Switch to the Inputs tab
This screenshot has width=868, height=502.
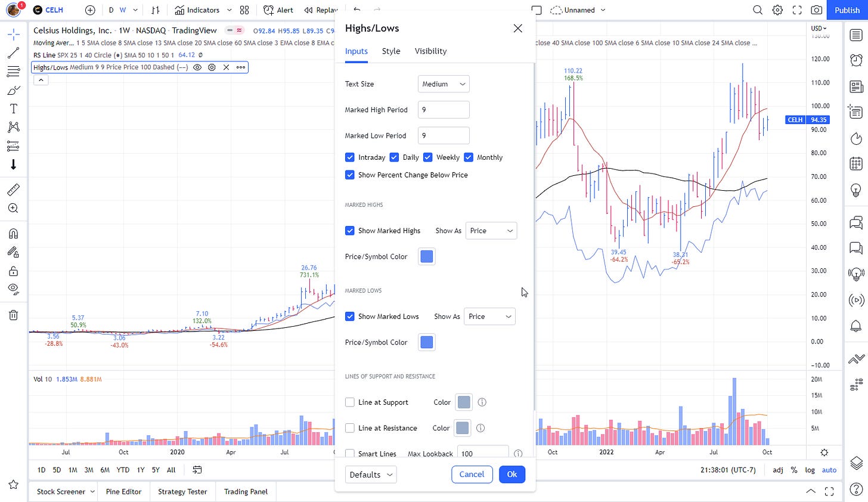click(356, 51)
